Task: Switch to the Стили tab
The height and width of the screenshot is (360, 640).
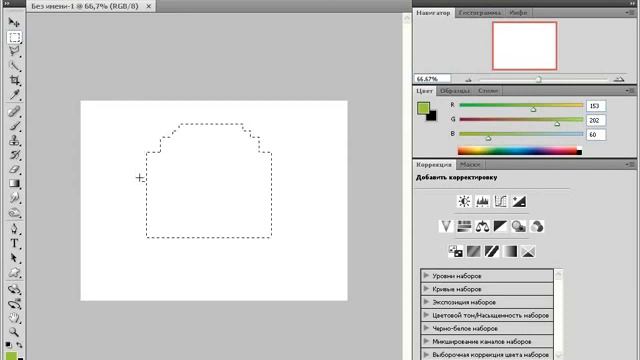Action: click(488, 91)
